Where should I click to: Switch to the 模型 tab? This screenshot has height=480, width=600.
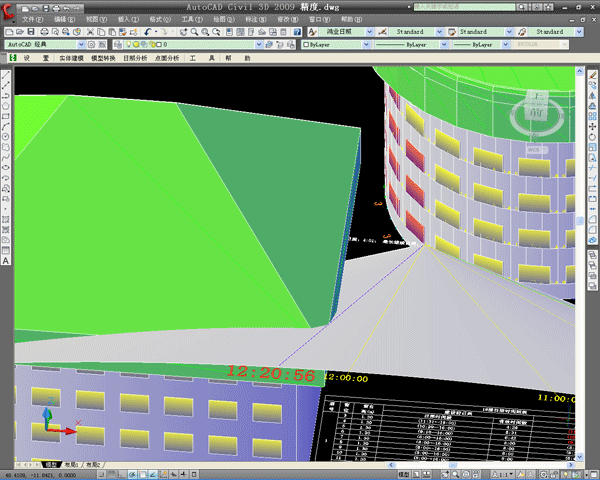[x=51, y=465]
